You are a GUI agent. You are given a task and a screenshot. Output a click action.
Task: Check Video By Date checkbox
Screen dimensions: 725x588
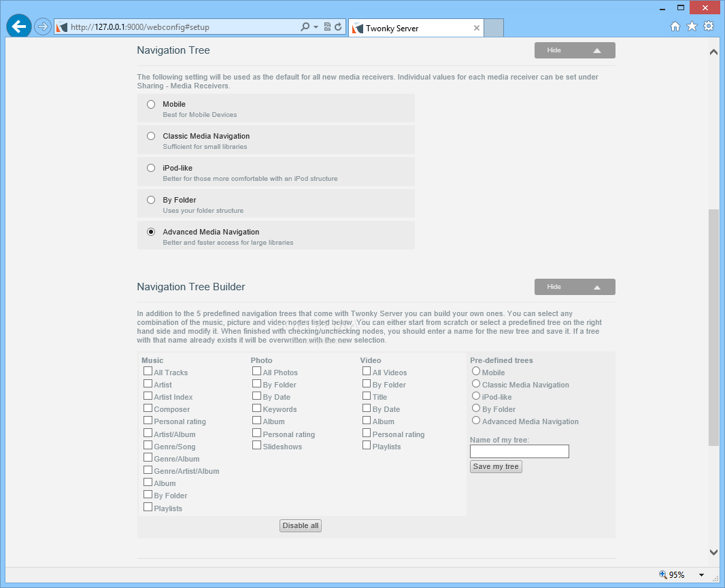point(367,408)
